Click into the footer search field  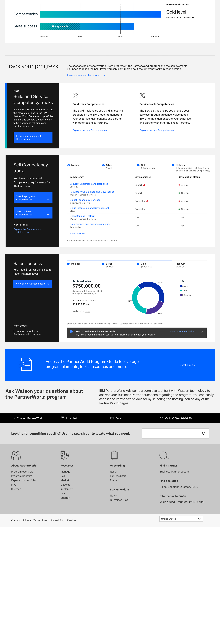click(175, 433)
